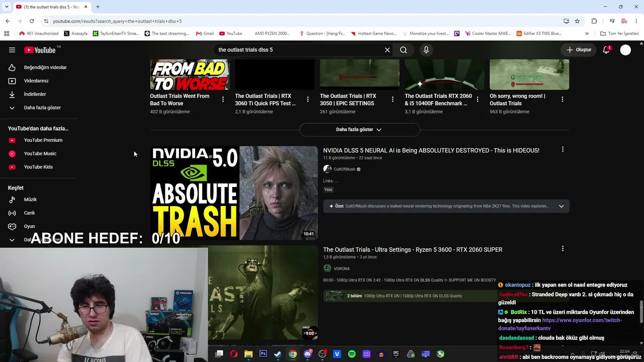Open the Chrome three-dot menu
This screenshot has height=362, width=644.
(636, 21)
